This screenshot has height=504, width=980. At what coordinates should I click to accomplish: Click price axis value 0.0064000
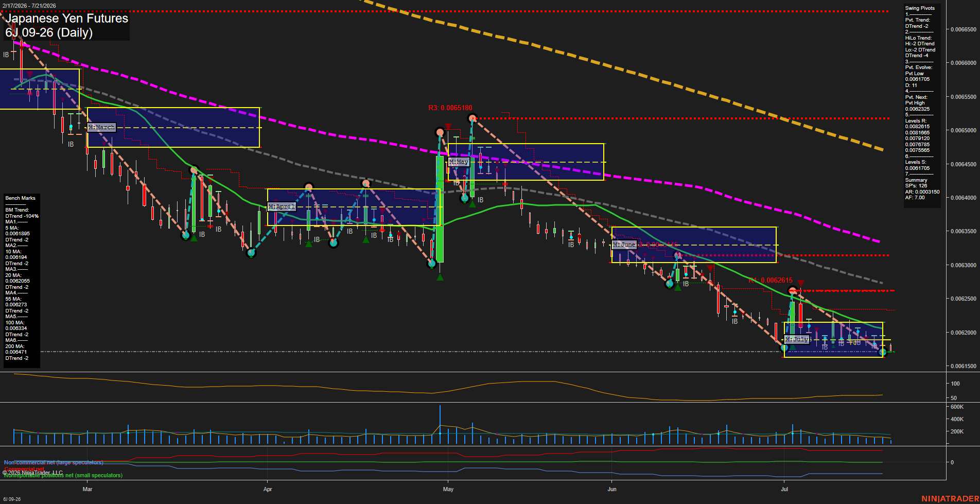[x=963, y=198]
